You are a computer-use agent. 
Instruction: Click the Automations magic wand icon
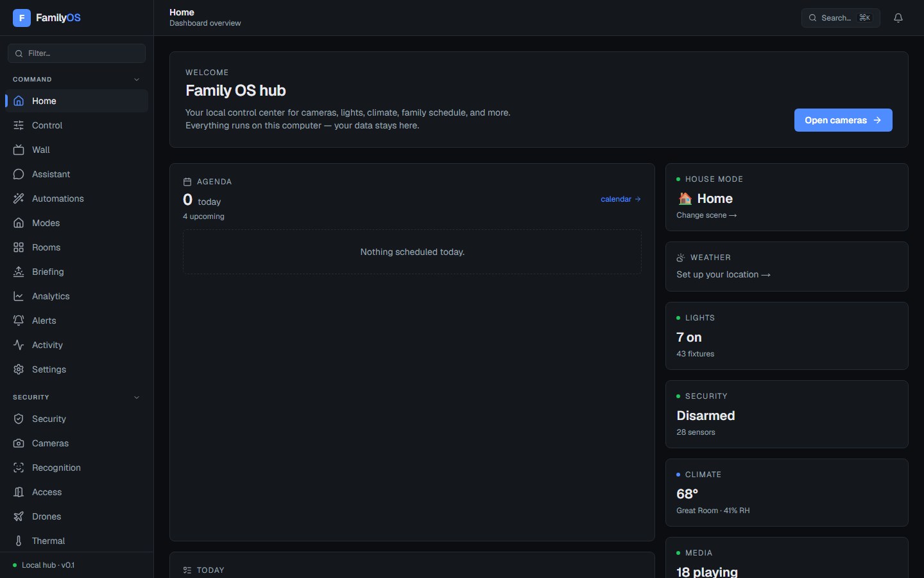[x=19, y=198]
